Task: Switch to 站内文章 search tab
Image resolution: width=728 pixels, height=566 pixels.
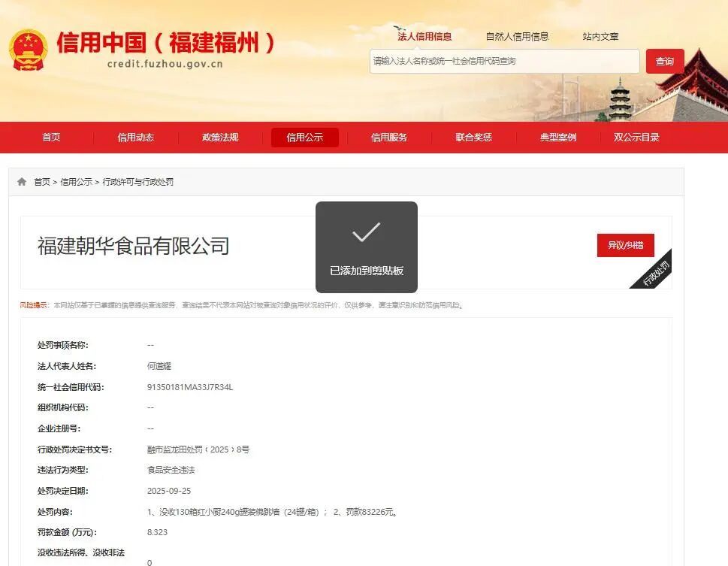Action: coord(600,36)
